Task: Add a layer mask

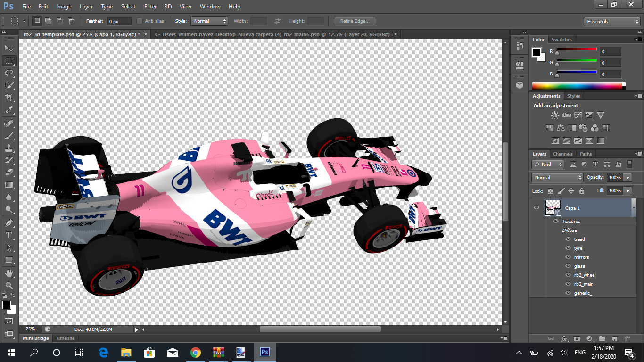Action: 577,338
